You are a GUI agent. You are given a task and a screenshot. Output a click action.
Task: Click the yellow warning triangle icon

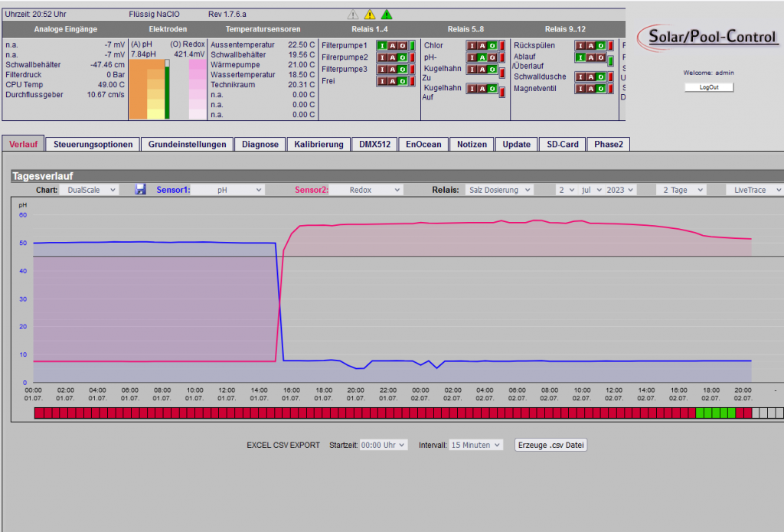370,15
